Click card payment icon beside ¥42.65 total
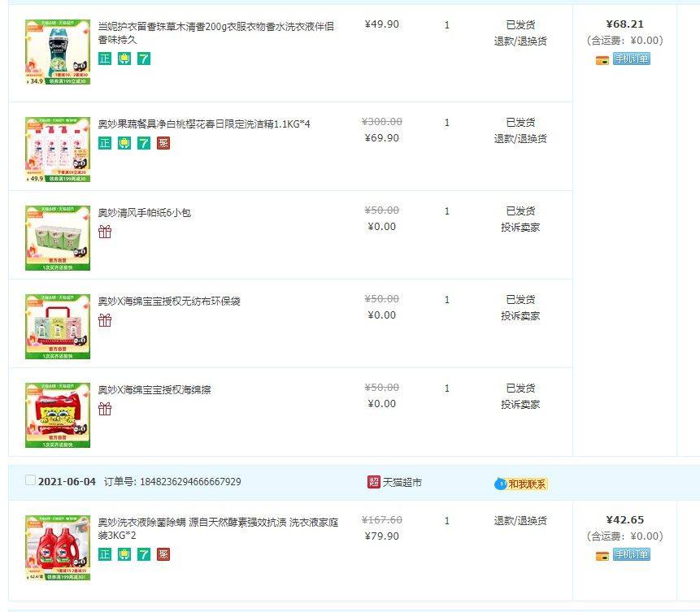Viewport: 700px width, 612px height. pyautogui.click(x=602, y=556)
